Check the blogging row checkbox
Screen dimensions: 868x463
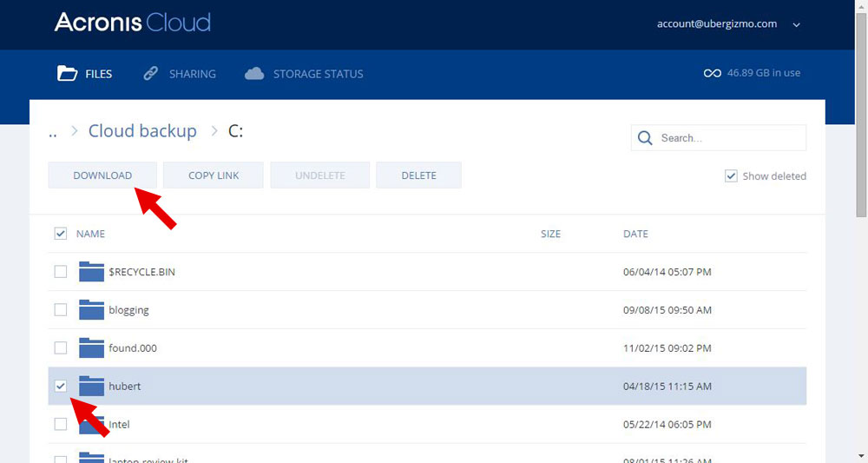61,309
